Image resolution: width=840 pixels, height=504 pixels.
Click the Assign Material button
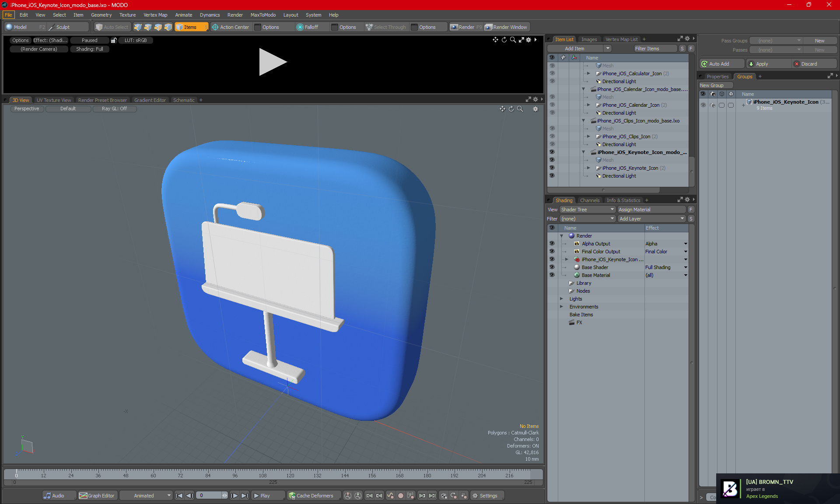pos(652,210)
